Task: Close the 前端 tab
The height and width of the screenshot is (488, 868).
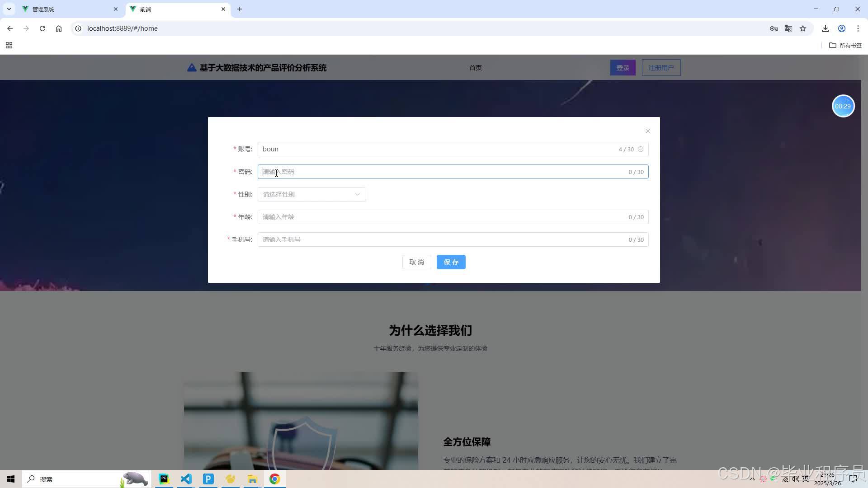Action: 223,9
